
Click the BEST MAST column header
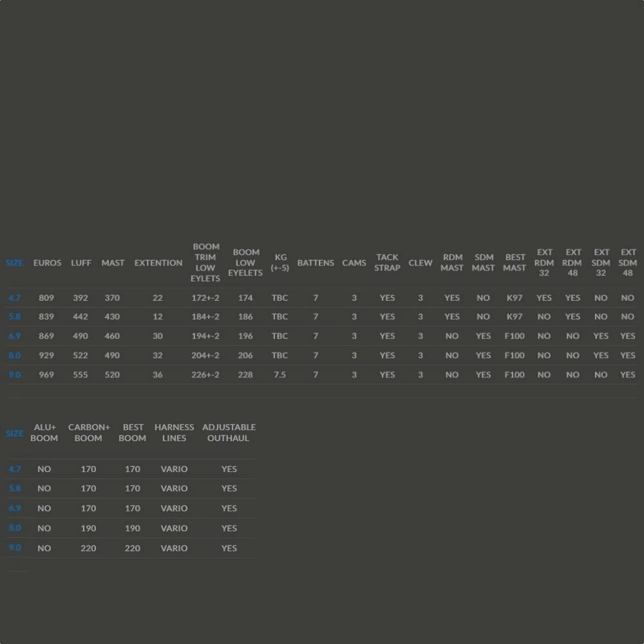click(x=515, y=263)
